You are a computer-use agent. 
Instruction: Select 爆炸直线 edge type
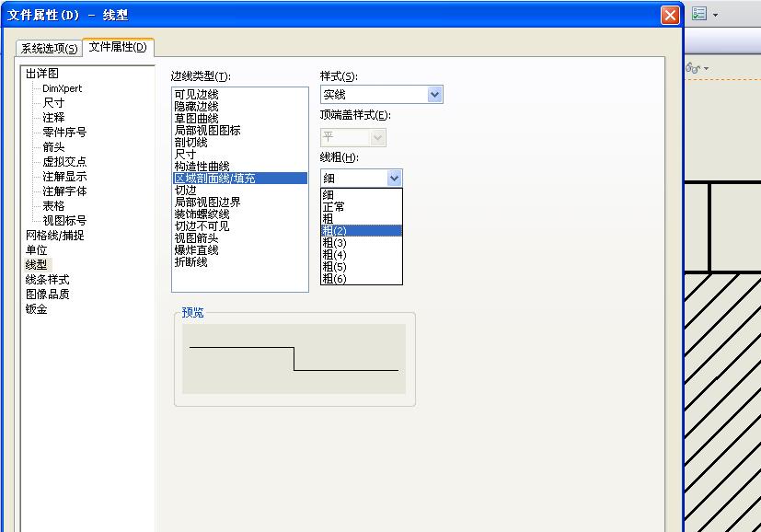240,250
